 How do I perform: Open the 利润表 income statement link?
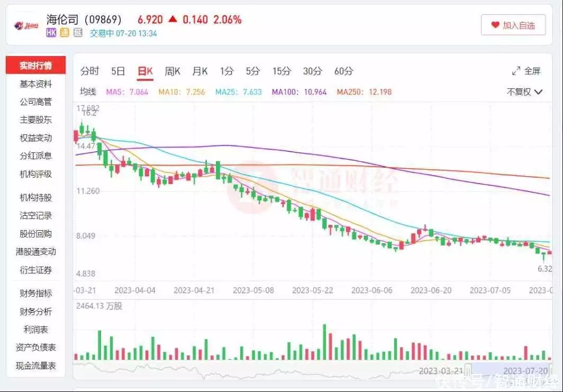pyautogui.click(x=36, y=330)
